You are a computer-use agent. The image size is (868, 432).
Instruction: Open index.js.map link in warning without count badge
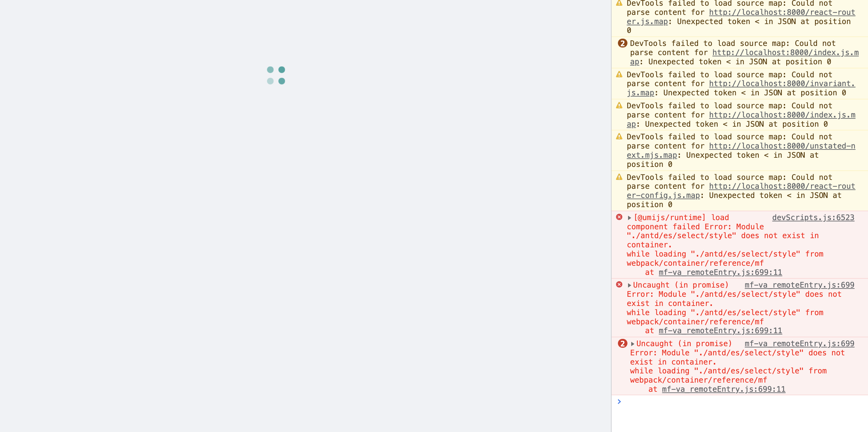(782, 115)
